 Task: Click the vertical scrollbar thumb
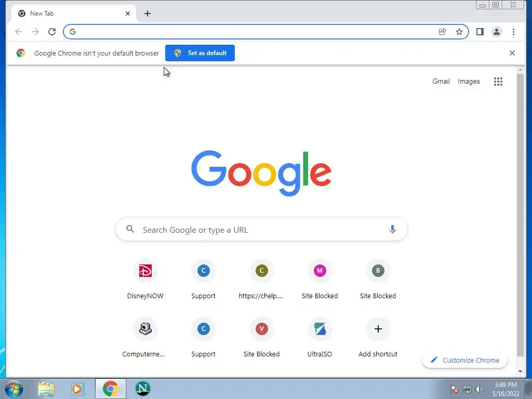tap(520, 215)
